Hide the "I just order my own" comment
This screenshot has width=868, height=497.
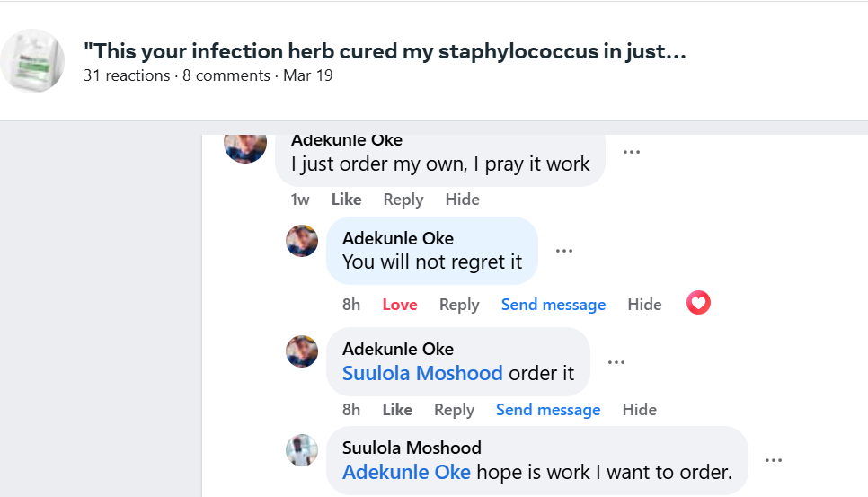[x=462, y=200]
